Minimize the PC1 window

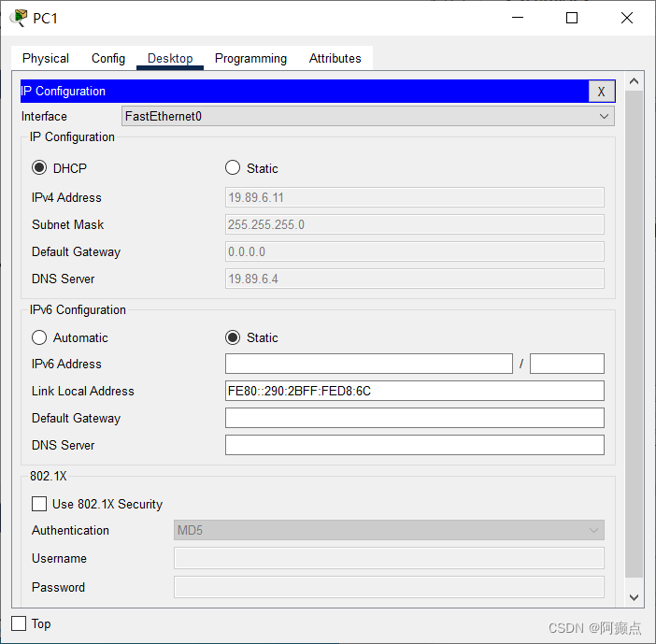tap(518, 18)
